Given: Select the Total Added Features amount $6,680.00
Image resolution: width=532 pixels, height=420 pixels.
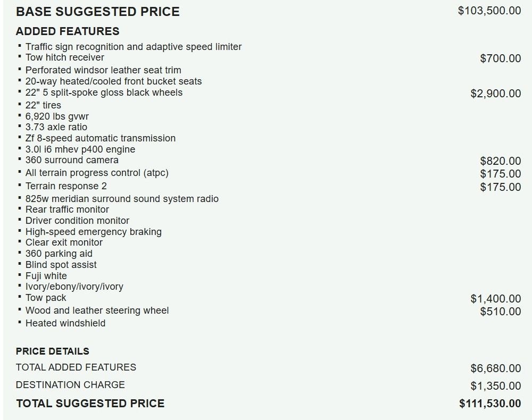Looking at the screenshot, I should [496, 368].
